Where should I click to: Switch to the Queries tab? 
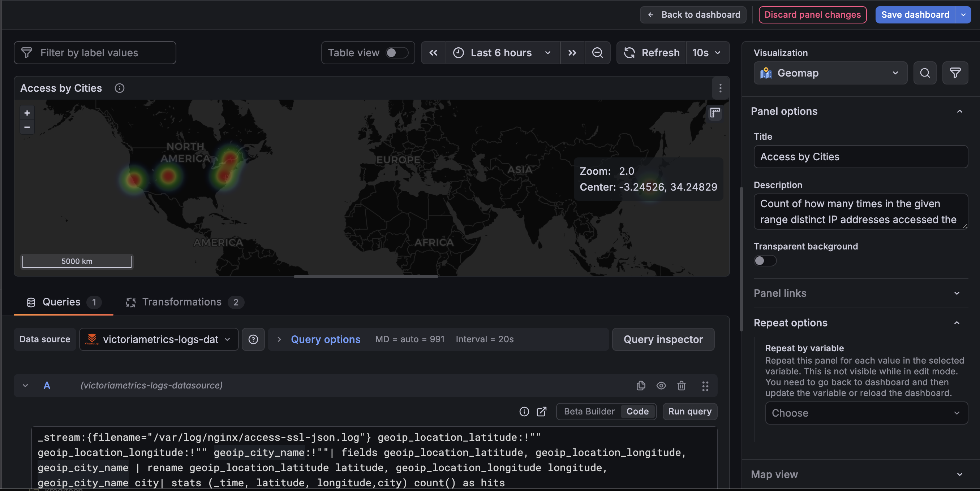point(64,303)
